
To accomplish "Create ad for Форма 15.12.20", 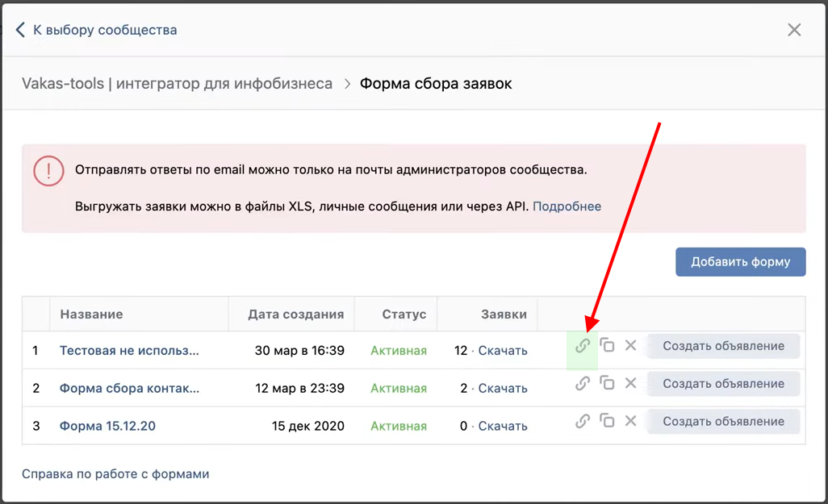I will (723, 421).
